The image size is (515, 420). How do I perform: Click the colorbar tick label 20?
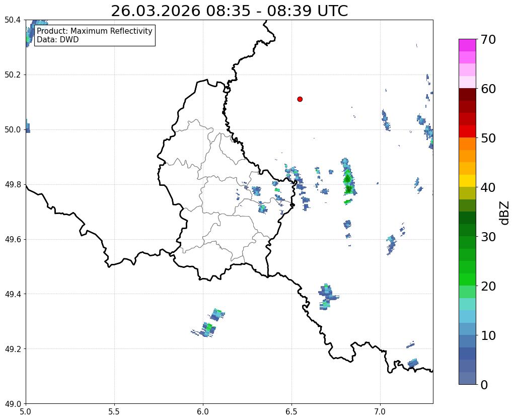tap(488, 286)
